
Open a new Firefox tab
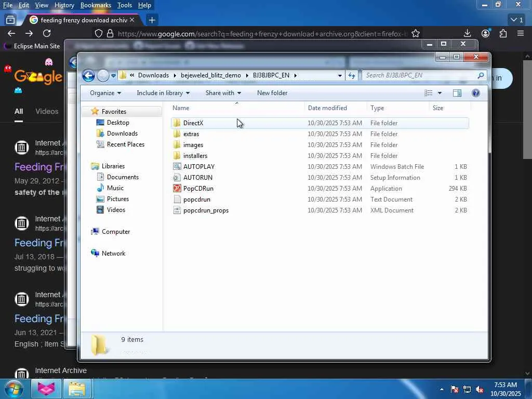coord(152,20)
